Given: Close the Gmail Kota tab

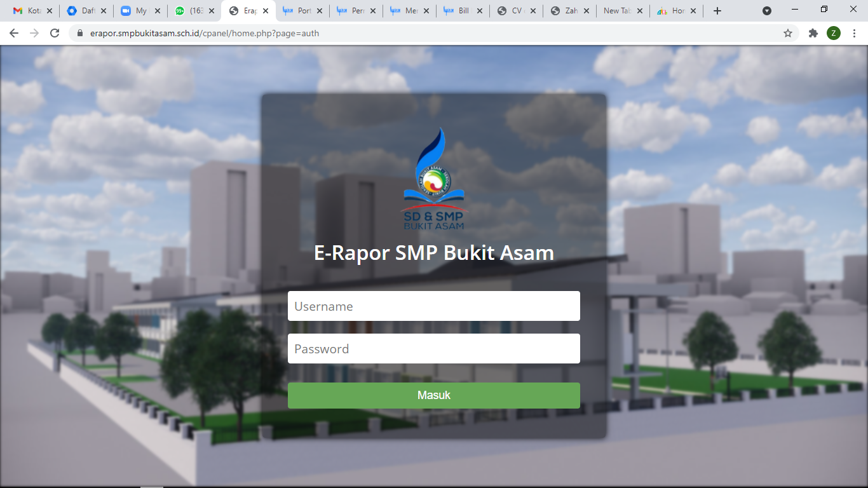Looking at the screenshot, I should [x=50, y=11].
